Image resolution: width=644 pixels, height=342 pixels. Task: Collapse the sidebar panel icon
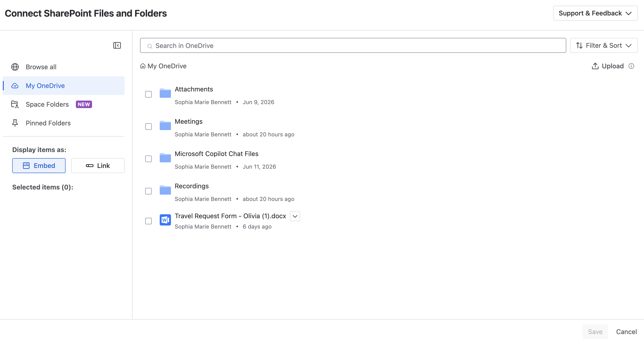tap(117, 45)
